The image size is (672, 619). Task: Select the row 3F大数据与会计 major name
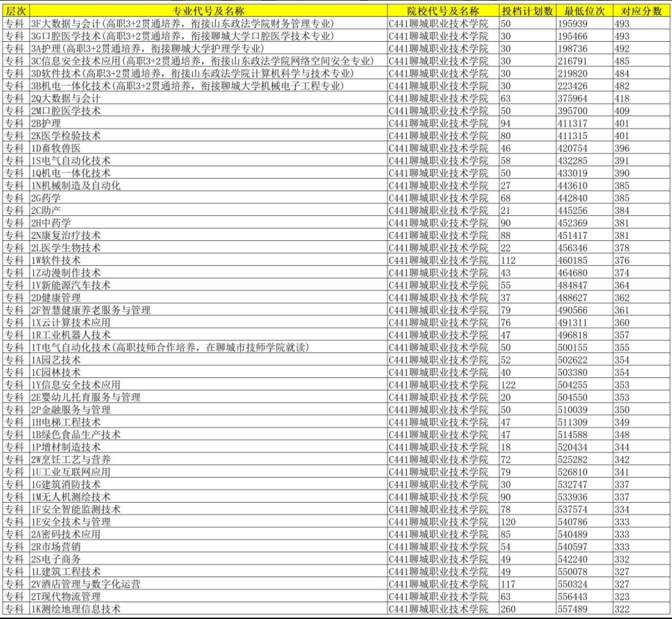[208, 24]
